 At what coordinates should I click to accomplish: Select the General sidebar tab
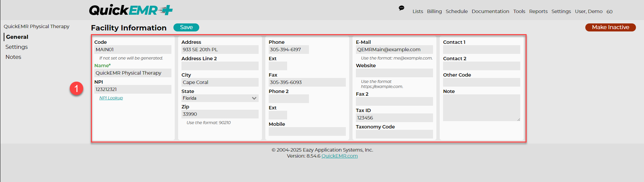click(x=17, y=37)
